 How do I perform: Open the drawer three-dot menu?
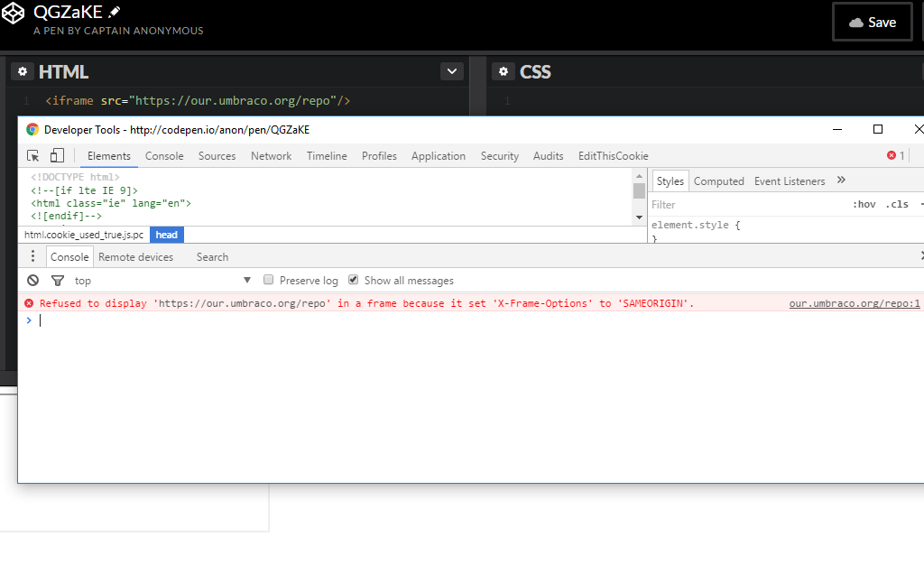[33, 256]
